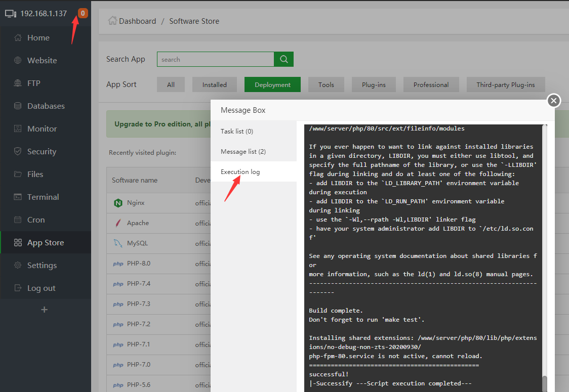Click the Website globe icon in sidebar
Screen dimensions: 569x392
tap(18, 61)
